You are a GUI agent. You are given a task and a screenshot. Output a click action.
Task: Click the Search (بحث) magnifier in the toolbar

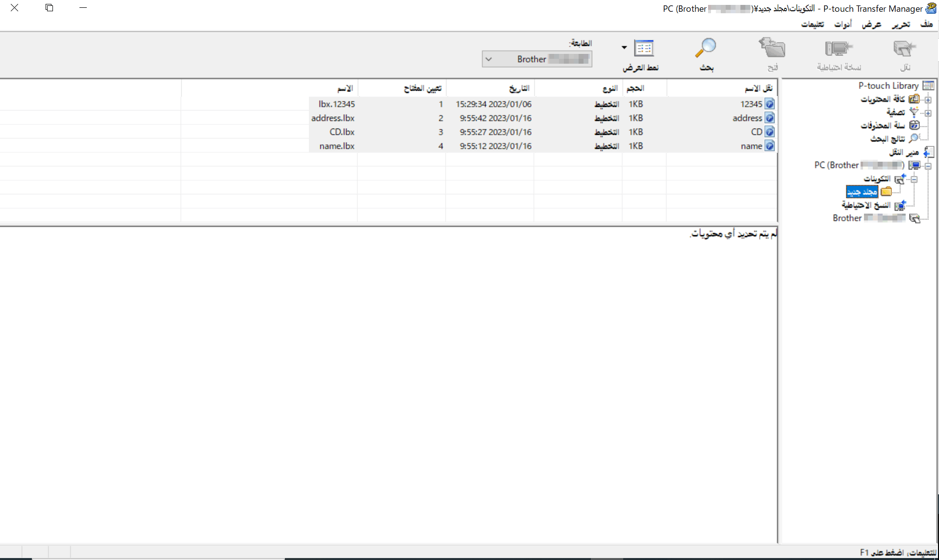[x=706, y=49]
